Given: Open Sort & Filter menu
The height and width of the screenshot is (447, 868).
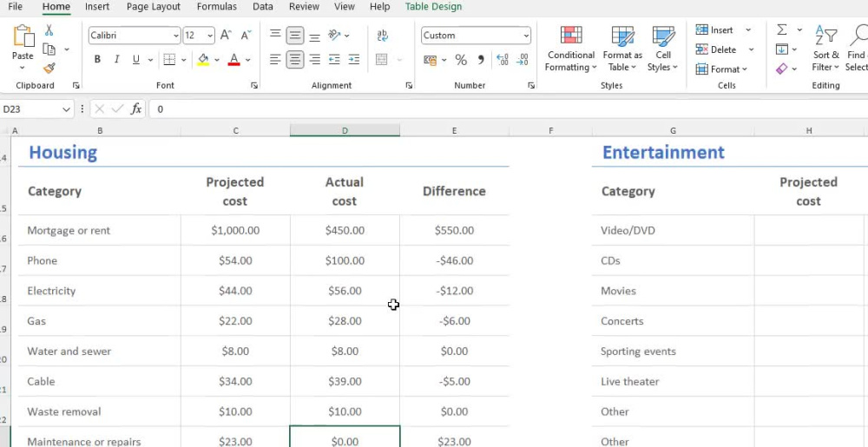Looking at the screenshot, I should pos(826,49).
